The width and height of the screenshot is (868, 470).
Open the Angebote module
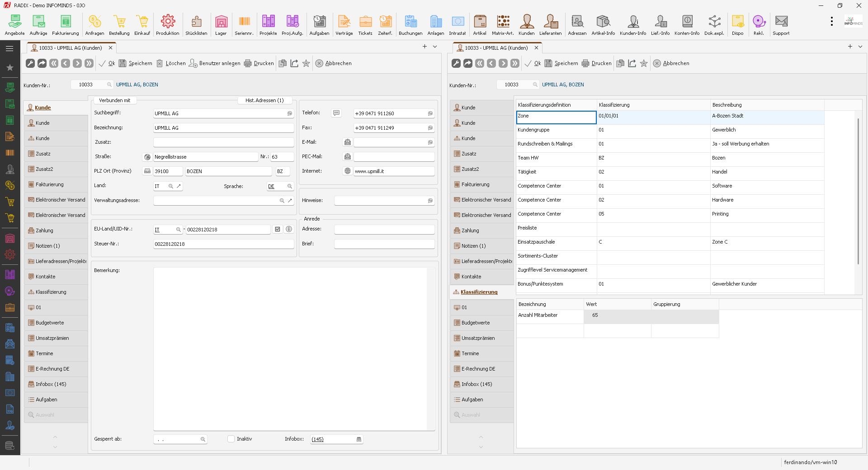pyautogui.click(x=14, y=25)
